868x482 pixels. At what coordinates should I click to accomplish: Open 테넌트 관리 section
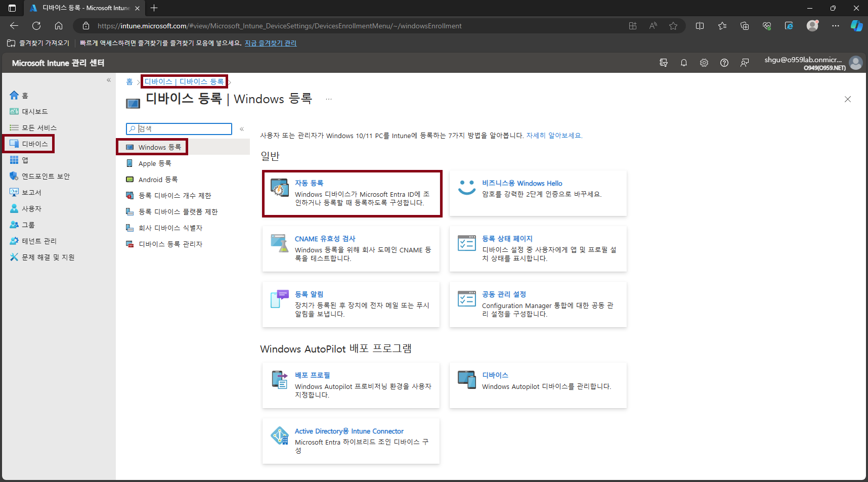pyautogui.click(x=33, y=241)
